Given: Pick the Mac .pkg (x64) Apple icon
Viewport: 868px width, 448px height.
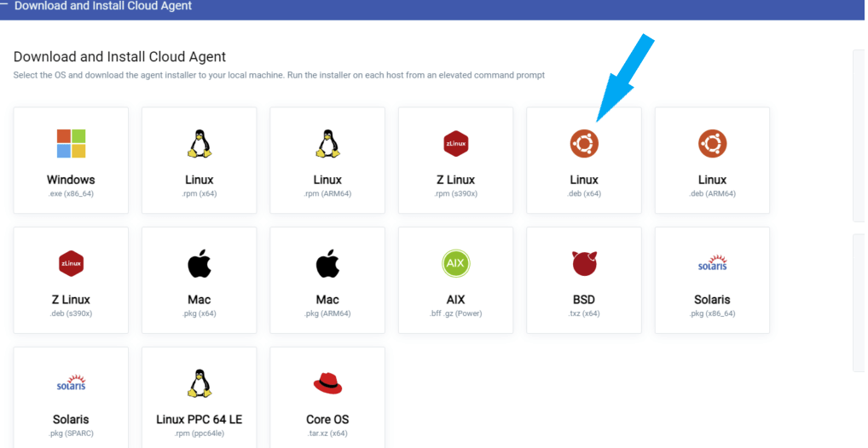Looking at the screenshot, I should [x=200, y=263].
